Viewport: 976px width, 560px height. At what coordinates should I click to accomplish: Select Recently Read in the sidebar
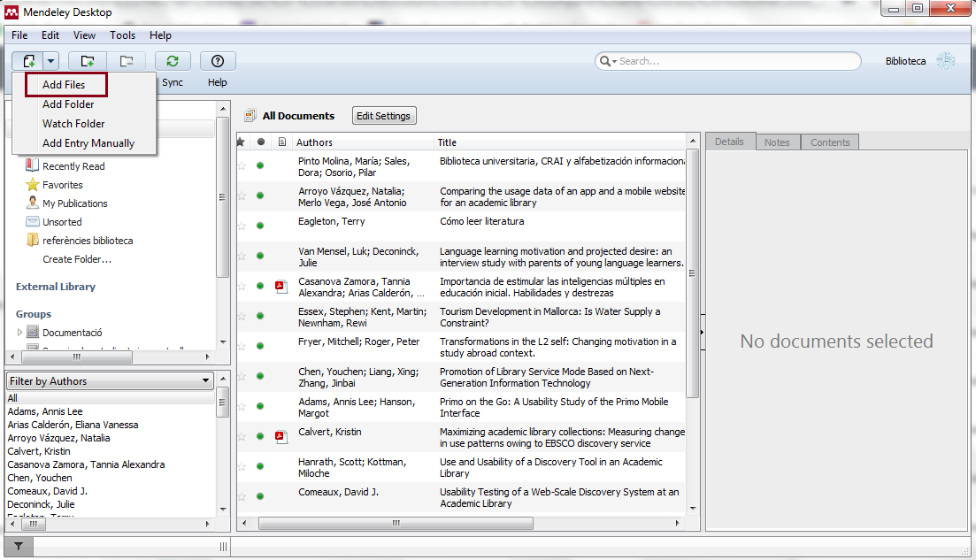73,166
